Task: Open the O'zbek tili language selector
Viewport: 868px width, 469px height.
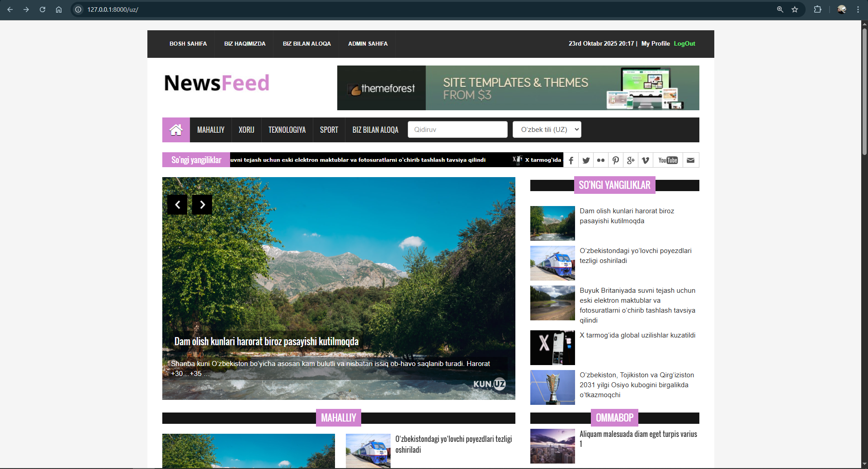Action: point(547,129)
